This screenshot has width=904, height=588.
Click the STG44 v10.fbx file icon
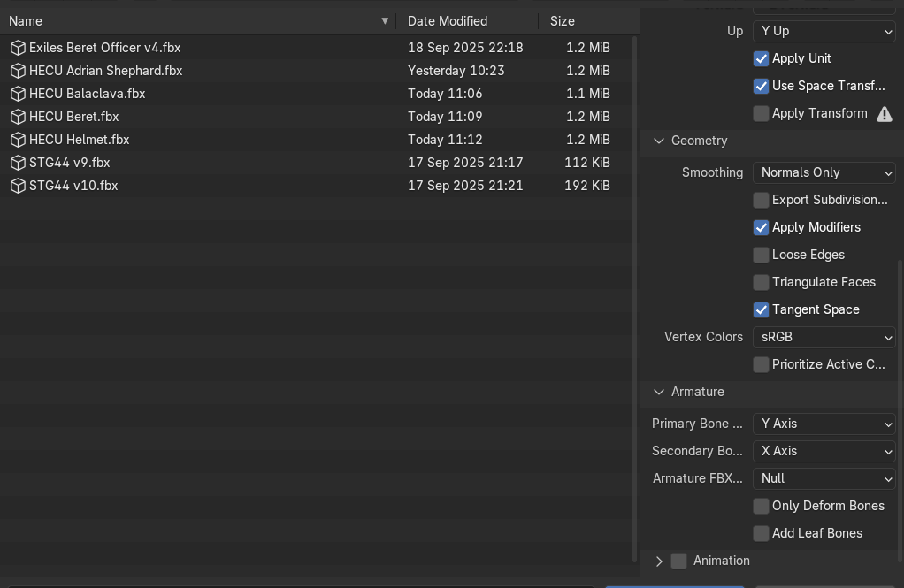pyautogui.click(x=18, y=187)
